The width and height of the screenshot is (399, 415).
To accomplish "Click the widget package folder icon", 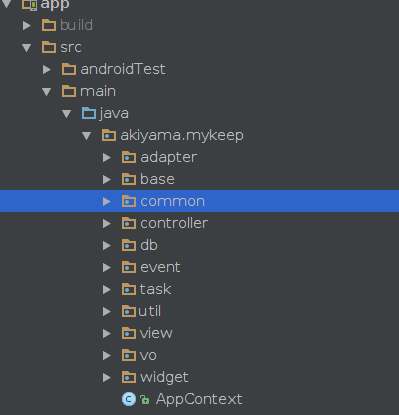I will click(x=129, y=377).
